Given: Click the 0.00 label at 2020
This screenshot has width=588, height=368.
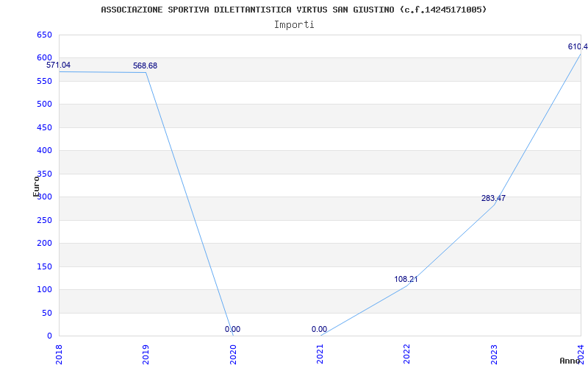Looking at the screenshot, I should pyautogui.click(x=232, y=329).
